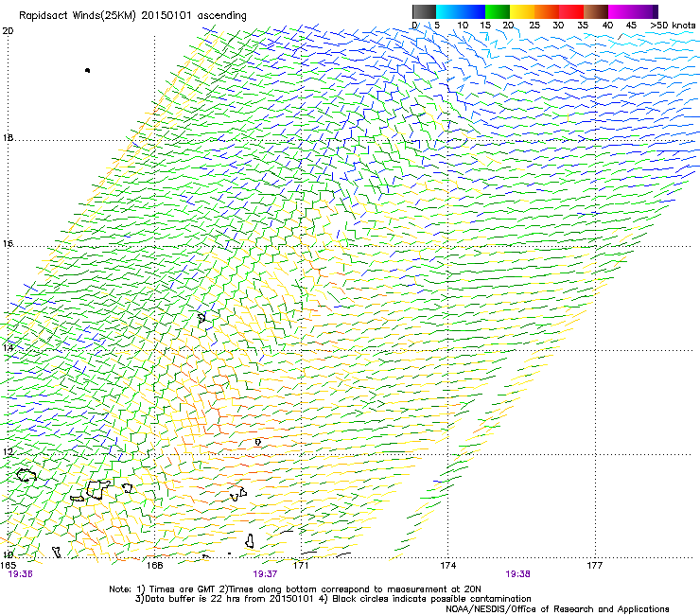Click the purple time stamp '19:37'
700x615 pixels.
pyautogui.click(x=265, y=574)
